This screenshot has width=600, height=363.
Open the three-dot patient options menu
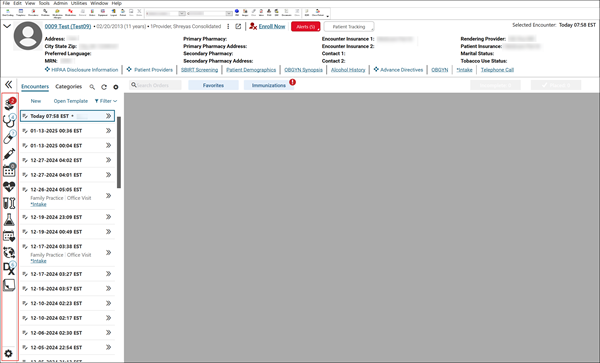click(x=228, y=26)
